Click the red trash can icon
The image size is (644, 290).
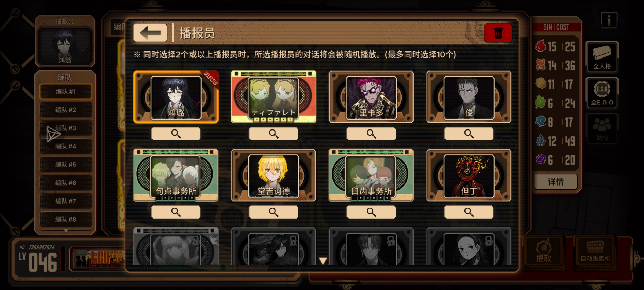click(x=498, y=33)
